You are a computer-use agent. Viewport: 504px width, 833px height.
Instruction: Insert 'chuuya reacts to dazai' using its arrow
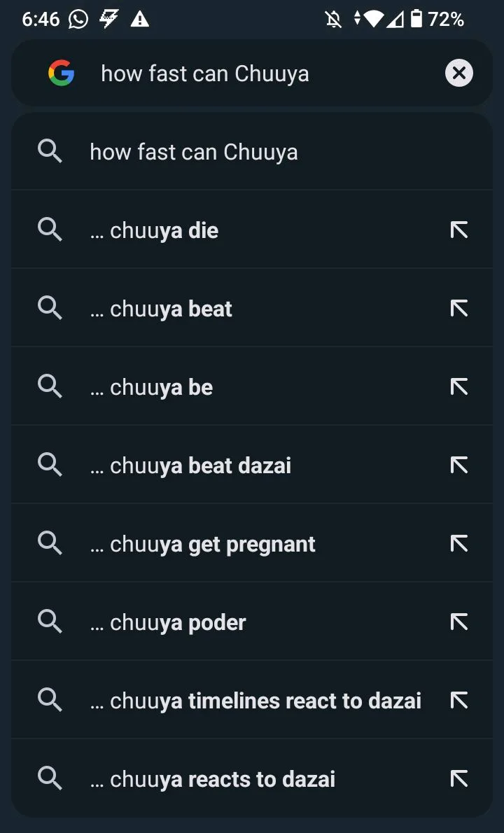[459, 779]
